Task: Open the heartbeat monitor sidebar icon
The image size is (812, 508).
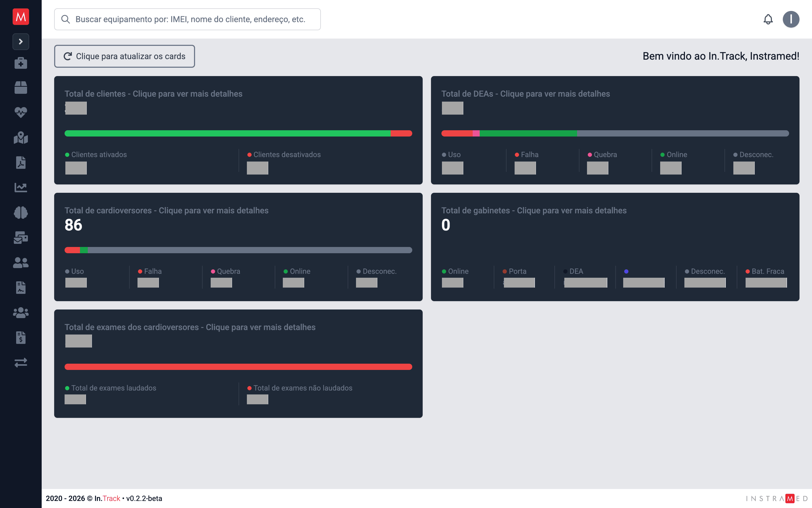Action: (21, 113)
